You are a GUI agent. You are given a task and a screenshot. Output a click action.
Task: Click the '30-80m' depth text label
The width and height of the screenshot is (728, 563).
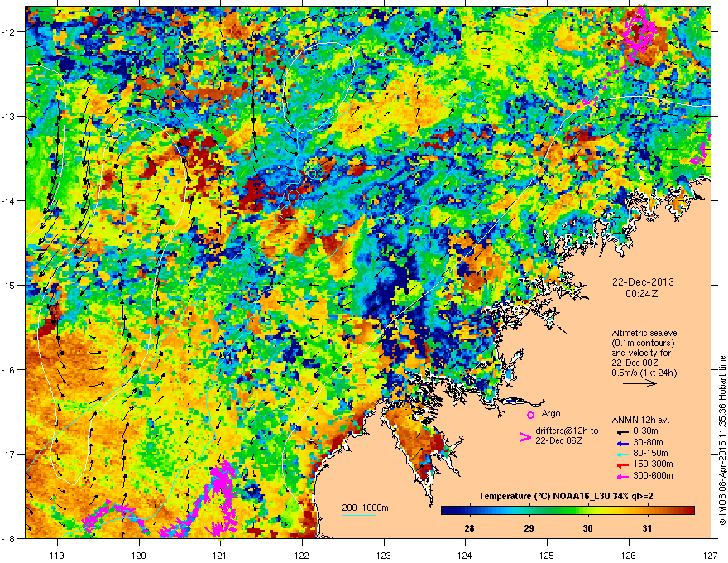tap(648, 443)
